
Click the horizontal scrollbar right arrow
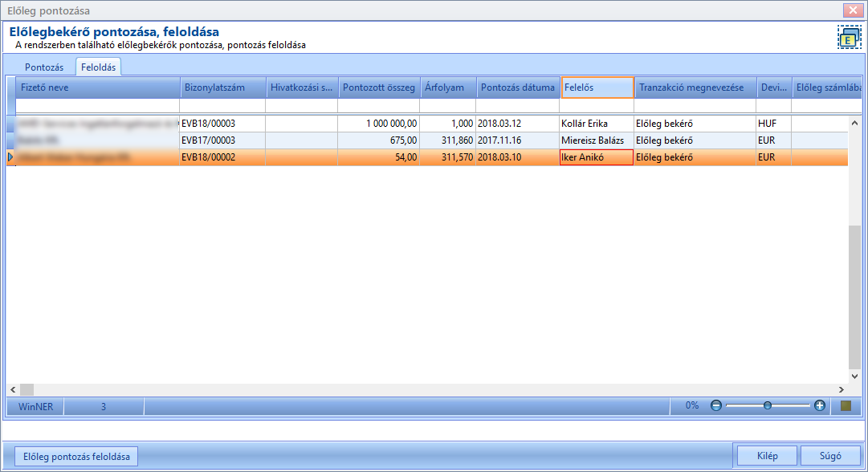pos(842,389)
